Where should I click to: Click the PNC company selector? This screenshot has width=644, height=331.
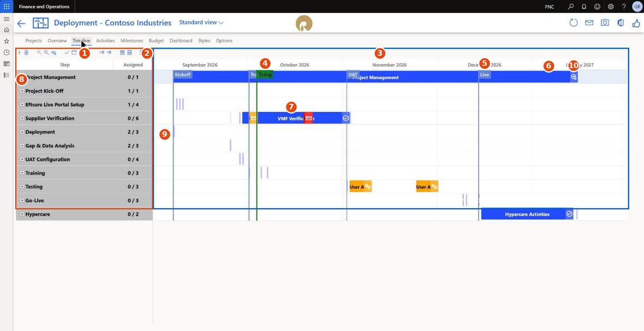coord(549,7)
